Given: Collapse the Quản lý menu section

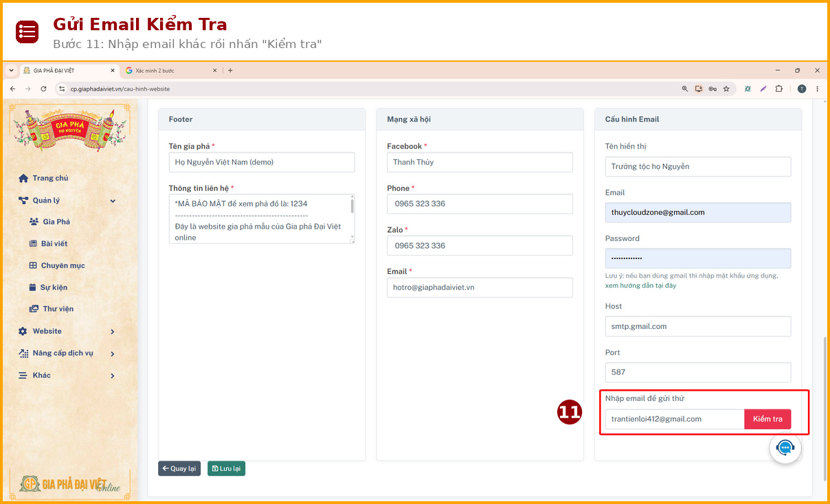Looking at the screenshot, I should click(67, 201).
